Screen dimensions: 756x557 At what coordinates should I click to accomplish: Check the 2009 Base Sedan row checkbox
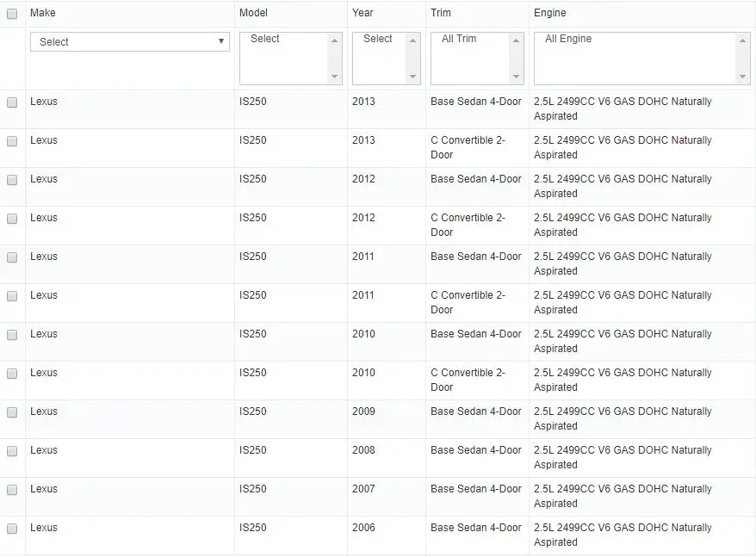pos(12,412)
